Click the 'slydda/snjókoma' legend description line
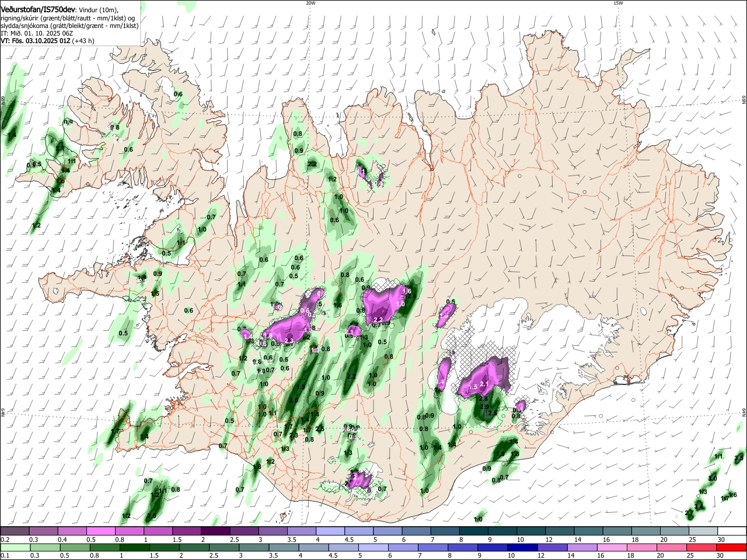The image size is (747, 560). click(69, 26)
